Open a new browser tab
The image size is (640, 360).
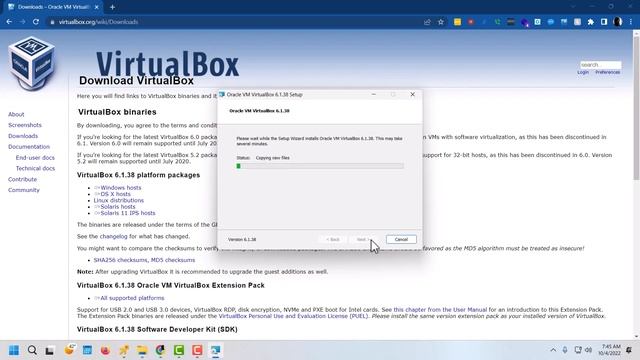(112, 7)
